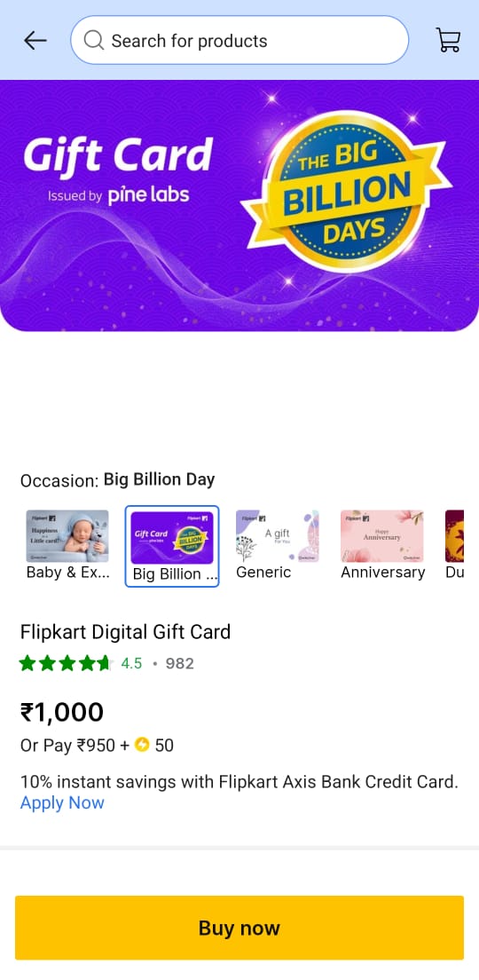Click the ₹1,000 price text
The width and height of the screenshot is (479, 980).
point(62,712)
